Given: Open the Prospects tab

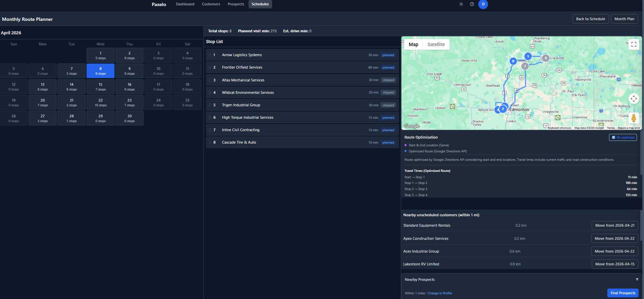Looking at the screenshot, I should click(x=236, y=4).
